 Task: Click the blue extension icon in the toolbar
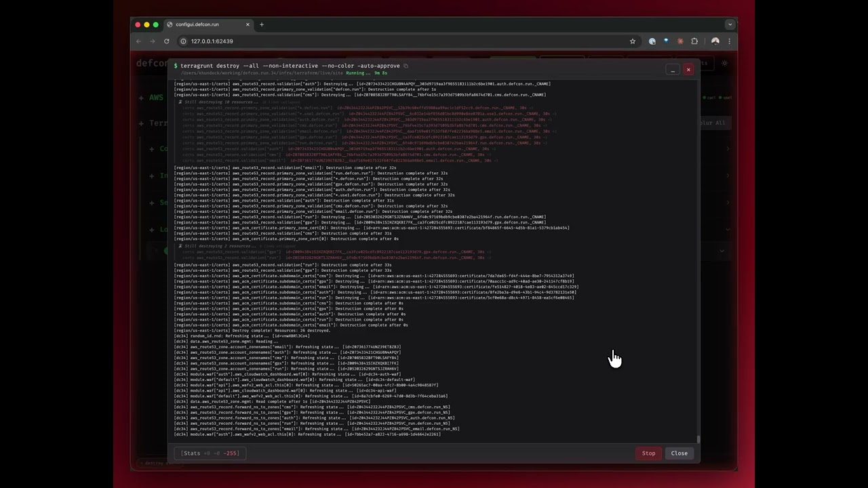coord(666,41)
